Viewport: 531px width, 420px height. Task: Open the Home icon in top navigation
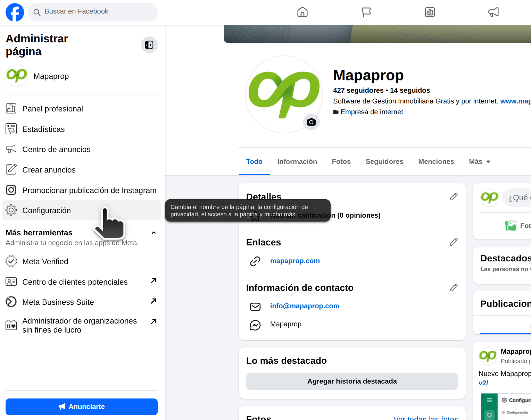click(x=302, y=12)
